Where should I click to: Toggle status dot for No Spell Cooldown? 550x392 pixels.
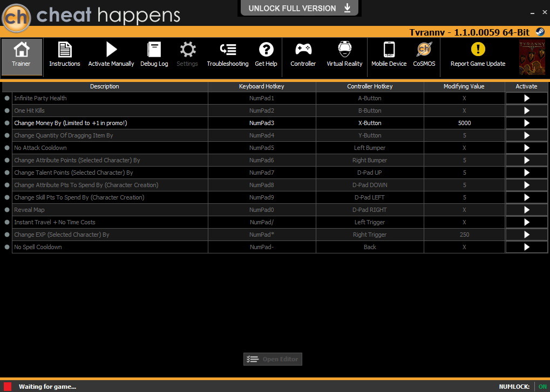coord(6,247)
